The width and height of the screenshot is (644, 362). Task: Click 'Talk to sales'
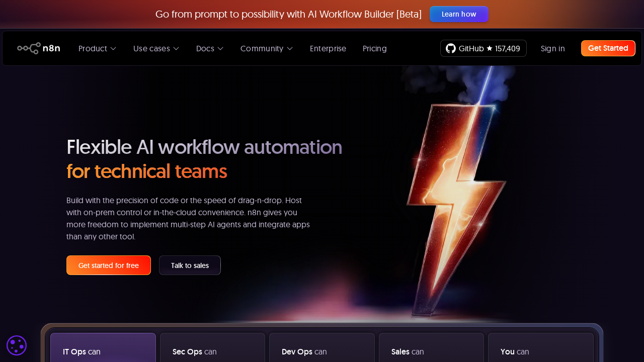(190, 265)
